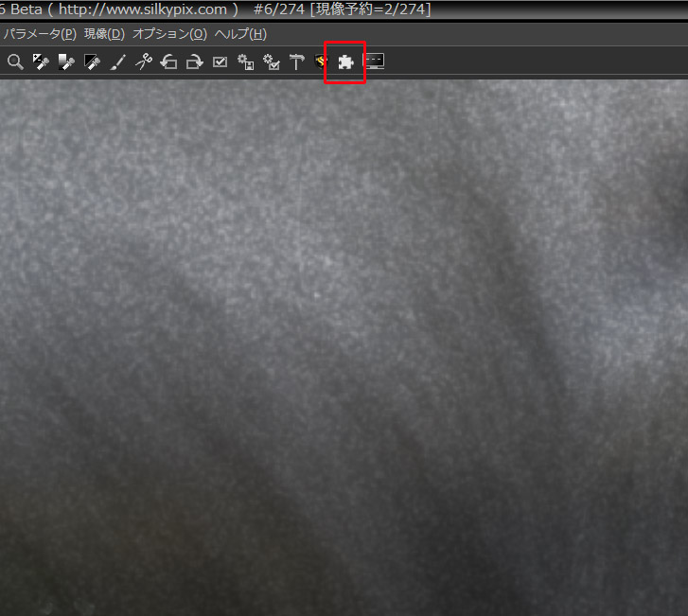Screen dimensions: 688x616
Task: Click the silkypix.com URL in title bar
Action: pos(143,9)
